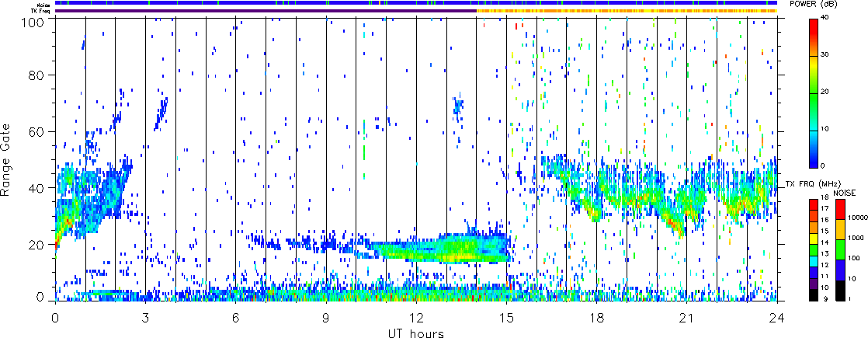Image resolution: width=868 pixels, height=338 pixels.
Task: Click the TX FRQ legend label '17'
Action: (x=825, y=209)
